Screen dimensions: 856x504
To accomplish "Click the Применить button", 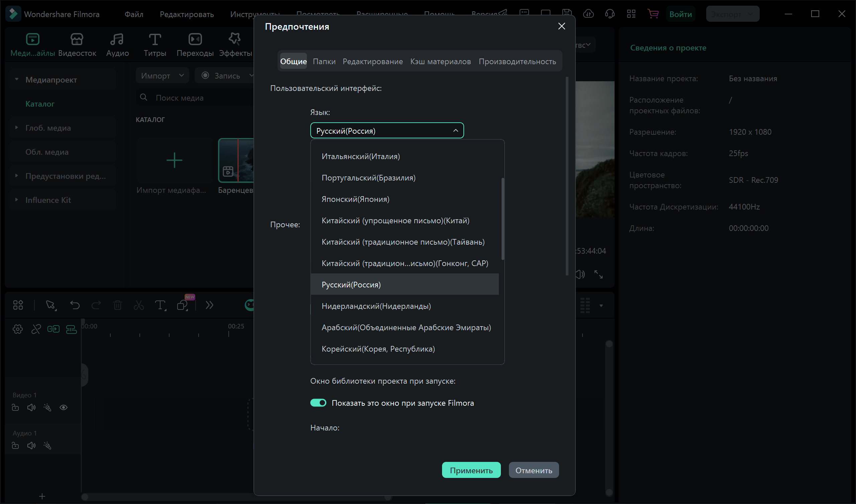I will coord(471,470).
